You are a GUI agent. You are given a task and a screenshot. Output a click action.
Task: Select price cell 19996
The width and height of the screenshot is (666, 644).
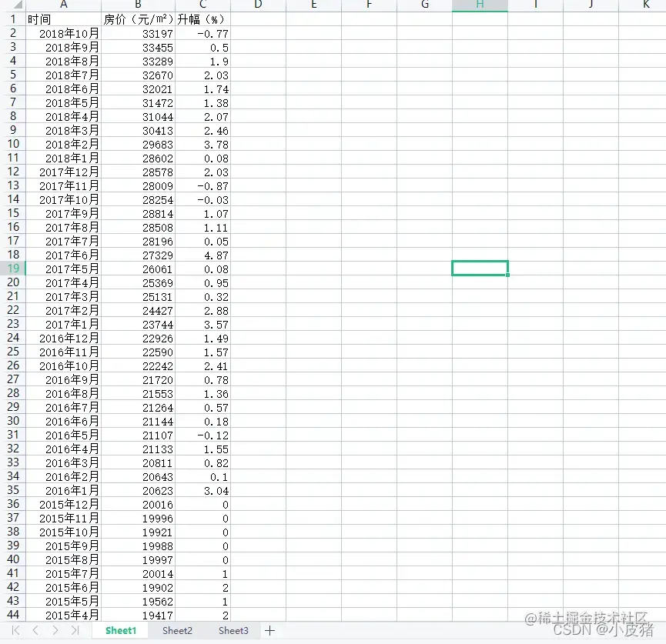pyautogui.click(x=138, y=518)
